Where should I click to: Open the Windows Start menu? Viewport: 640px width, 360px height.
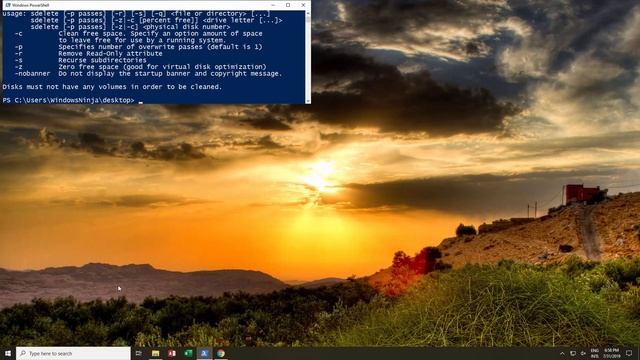click(8, 353)
